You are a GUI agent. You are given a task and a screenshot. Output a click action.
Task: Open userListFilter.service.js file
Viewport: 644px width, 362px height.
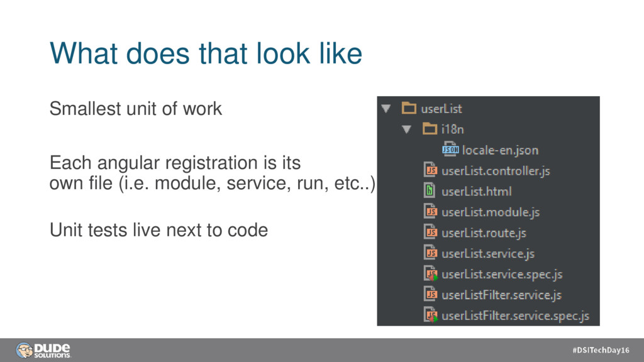501,295
